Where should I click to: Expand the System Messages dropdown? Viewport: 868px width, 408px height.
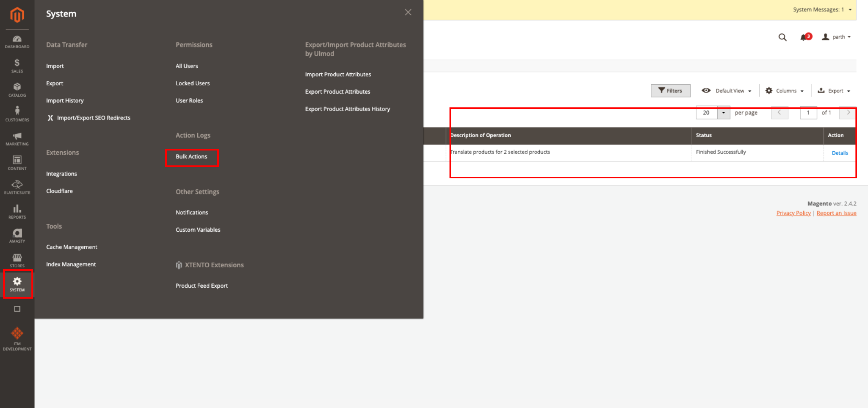(822, 10)
